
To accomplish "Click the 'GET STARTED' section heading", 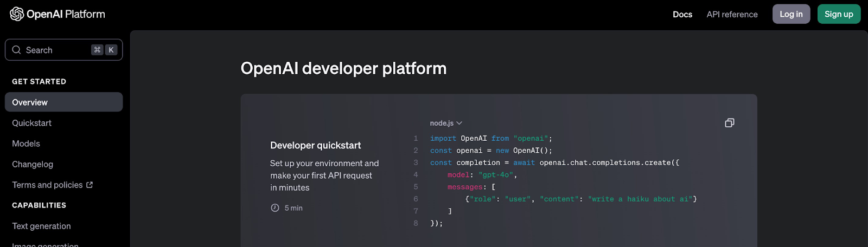I will 39,81.
